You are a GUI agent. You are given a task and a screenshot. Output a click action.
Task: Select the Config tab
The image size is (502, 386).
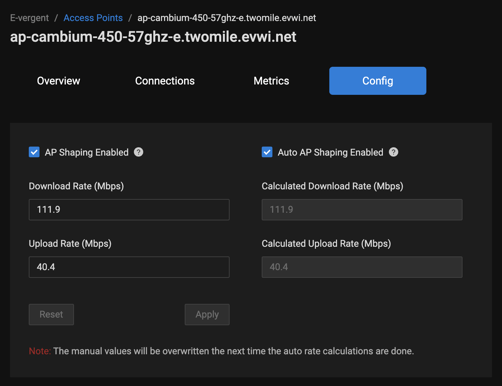pyautogui.click(x=378, y=81)
